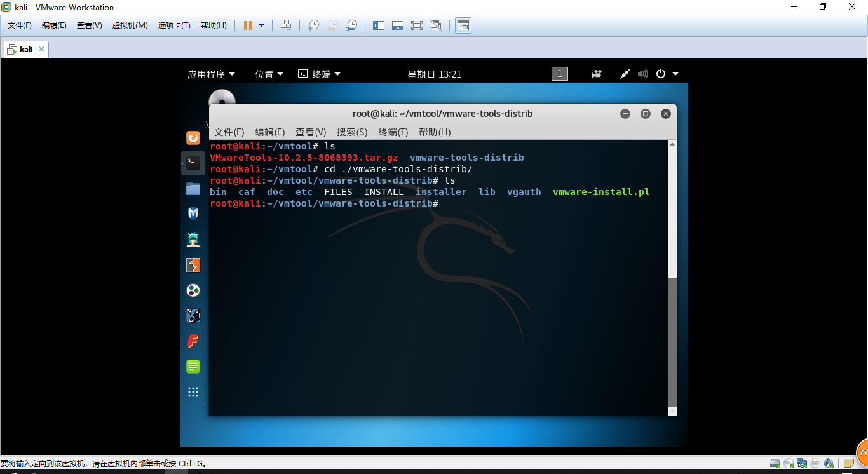Screen dimensions: 868x474
Task: Open terminal 查看(V) menu
Action: (x=311, y=132)
